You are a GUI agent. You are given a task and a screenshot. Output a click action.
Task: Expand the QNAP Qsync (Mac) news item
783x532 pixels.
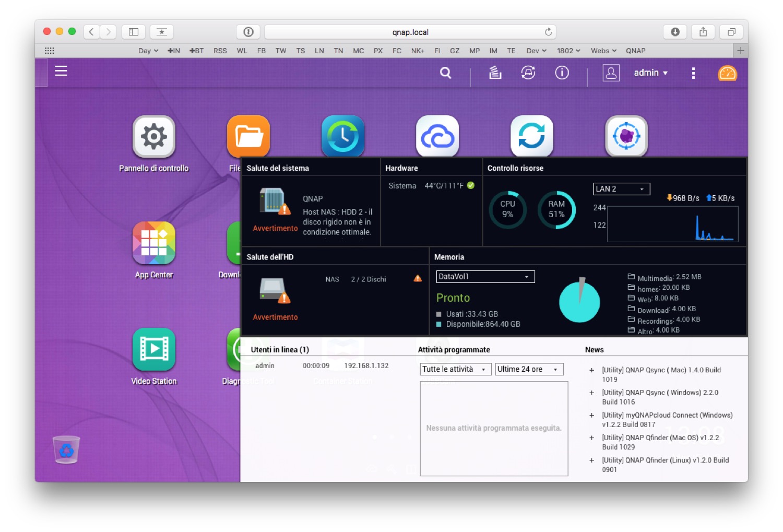(592, 370)
